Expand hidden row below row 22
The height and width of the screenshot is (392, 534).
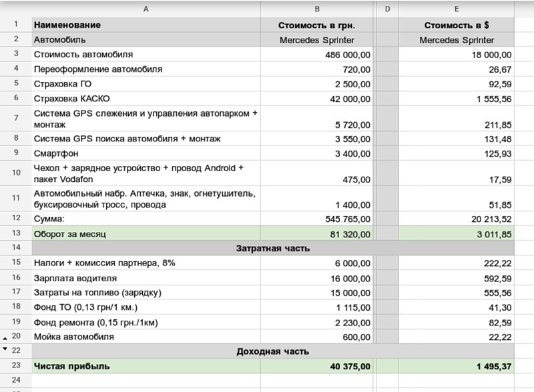click(x=5, y=349)
